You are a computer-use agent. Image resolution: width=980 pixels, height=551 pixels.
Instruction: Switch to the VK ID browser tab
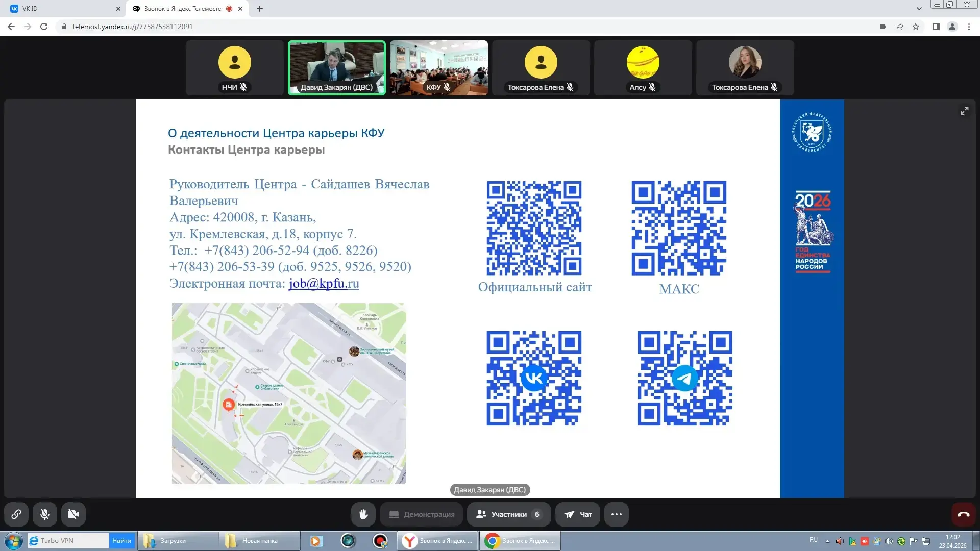tap(64, 9)
